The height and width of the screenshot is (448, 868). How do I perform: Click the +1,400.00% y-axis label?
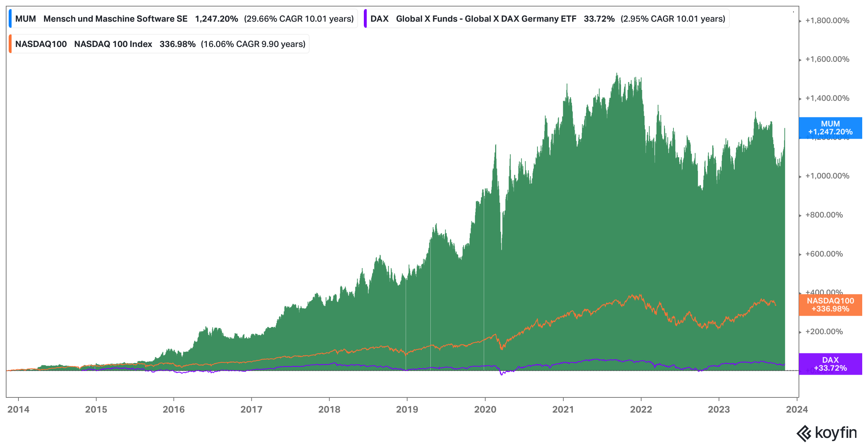[x=827, y=98]
